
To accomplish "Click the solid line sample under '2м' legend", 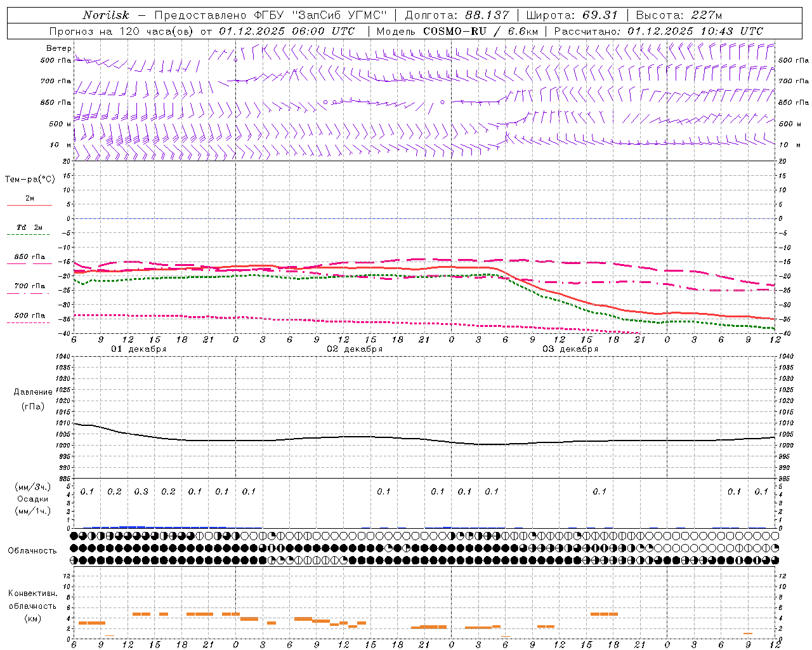I will (x=29, y=205).
